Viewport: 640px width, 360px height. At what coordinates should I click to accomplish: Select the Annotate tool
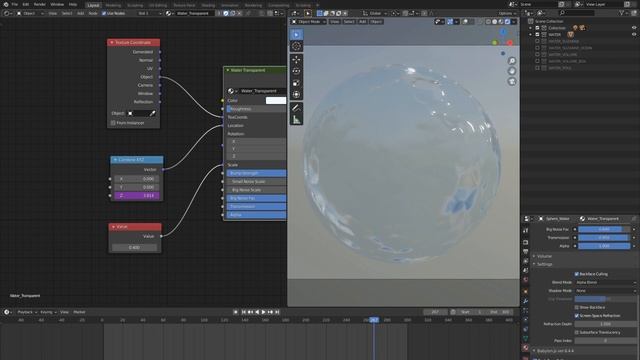pyautogui.click(x=296, y=108)
